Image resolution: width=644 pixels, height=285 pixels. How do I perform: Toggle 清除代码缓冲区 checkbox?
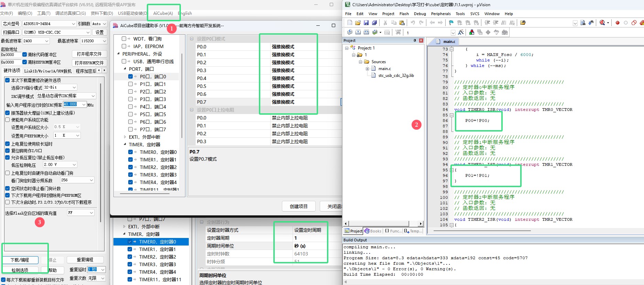tap(24, 55)
